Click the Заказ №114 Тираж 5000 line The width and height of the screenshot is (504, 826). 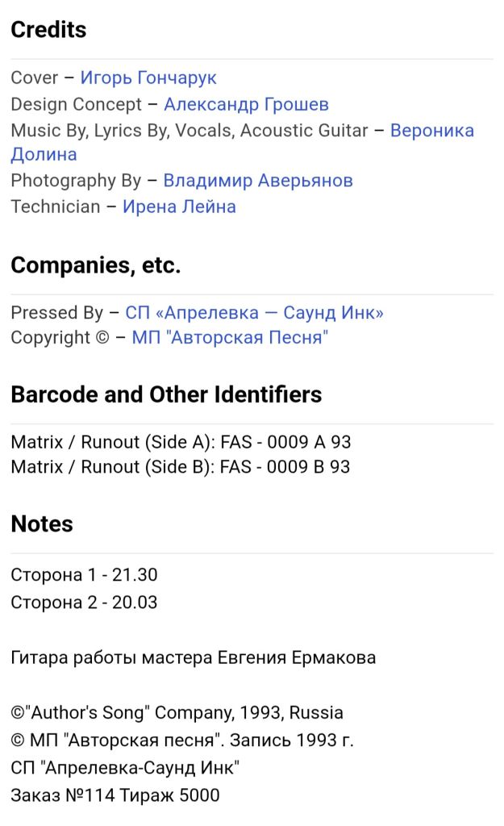[x=115, y=795]
